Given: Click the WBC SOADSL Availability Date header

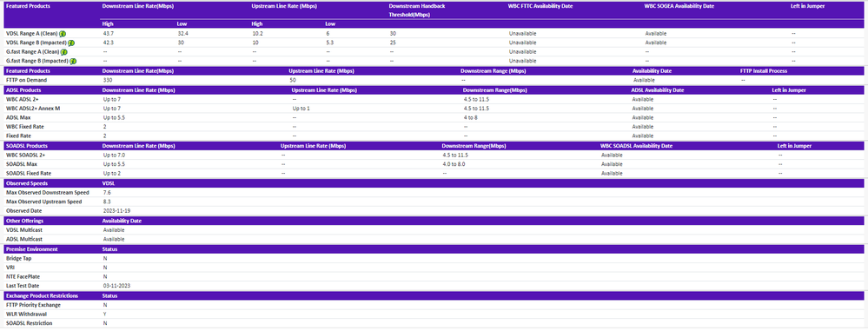Looking at the screenshot, I should (x=636, y=146).
